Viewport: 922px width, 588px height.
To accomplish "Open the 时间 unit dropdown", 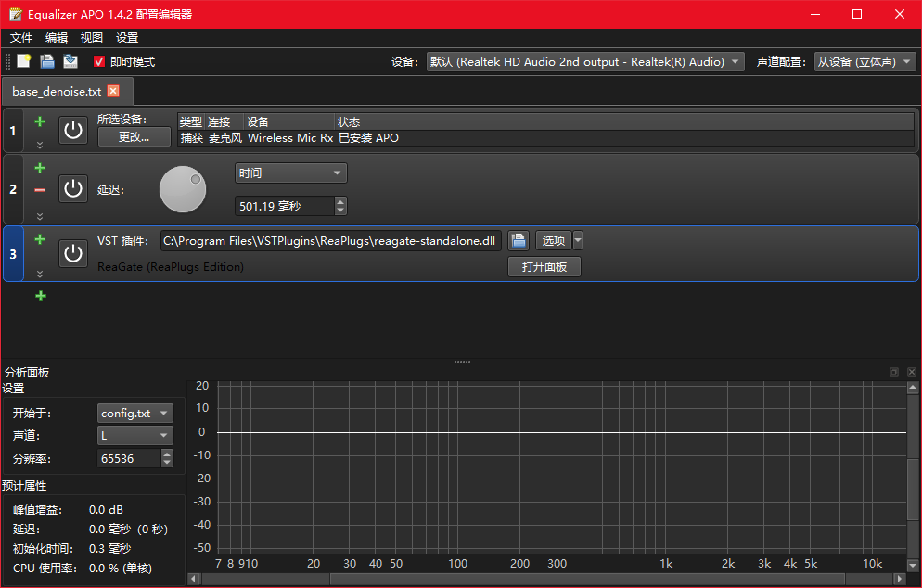I will tap(291, 173).
